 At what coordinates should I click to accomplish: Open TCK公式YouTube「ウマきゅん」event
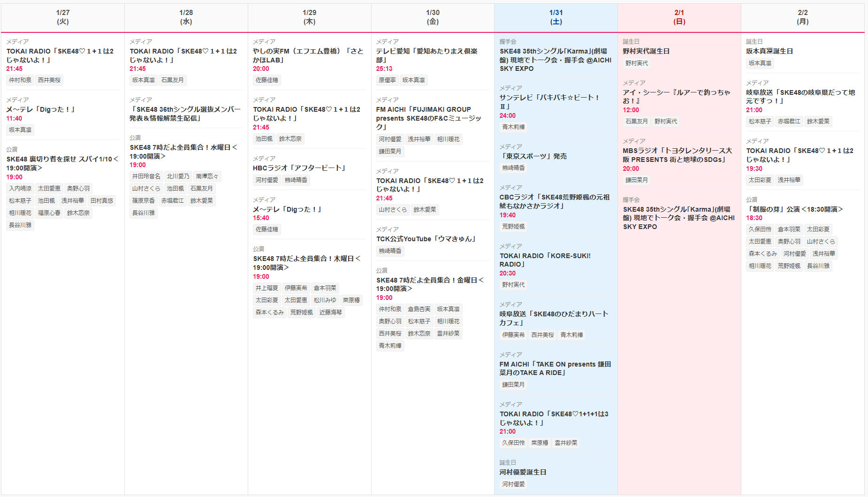(426, 239)
